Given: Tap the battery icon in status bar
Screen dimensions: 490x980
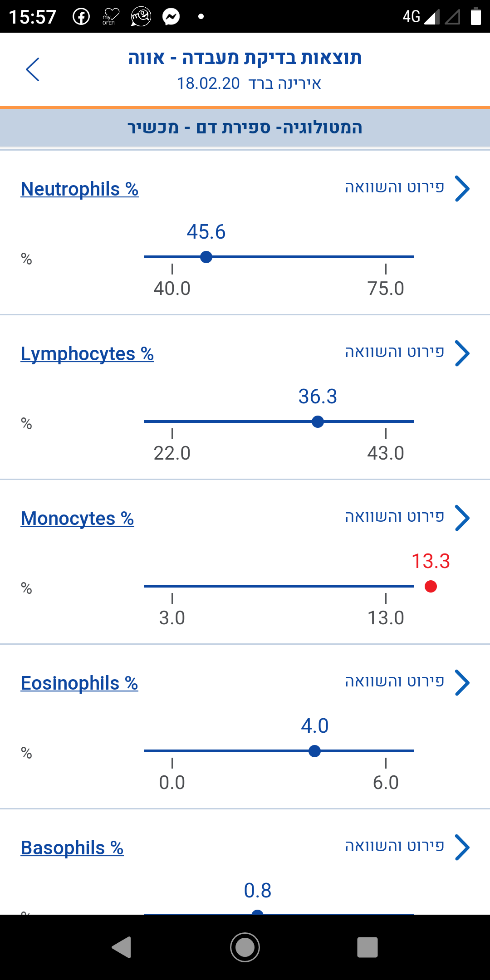Looking at the screenshot, I should coord(475,16).
